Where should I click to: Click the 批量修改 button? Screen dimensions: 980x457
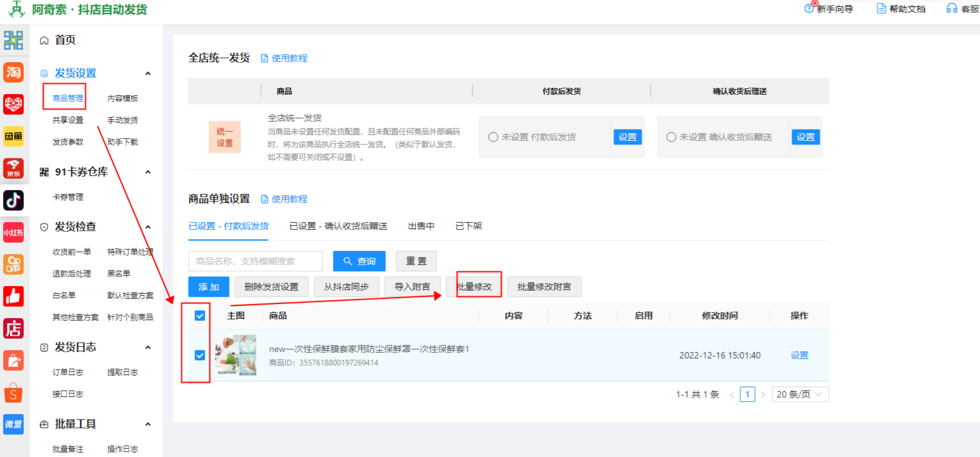tap(474, 287)
